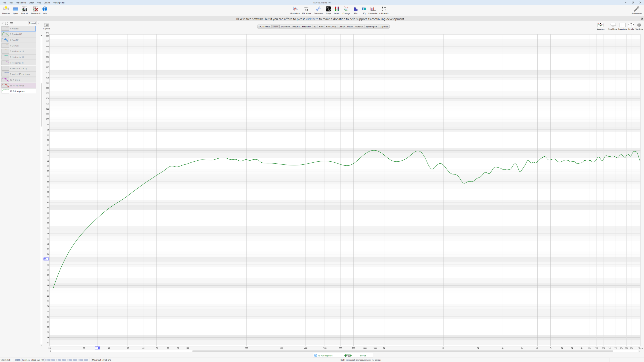Viewport: 644px width, 362px height.
Task: Switch to the Filtered IR tab
Action: [x=306, y=27]
